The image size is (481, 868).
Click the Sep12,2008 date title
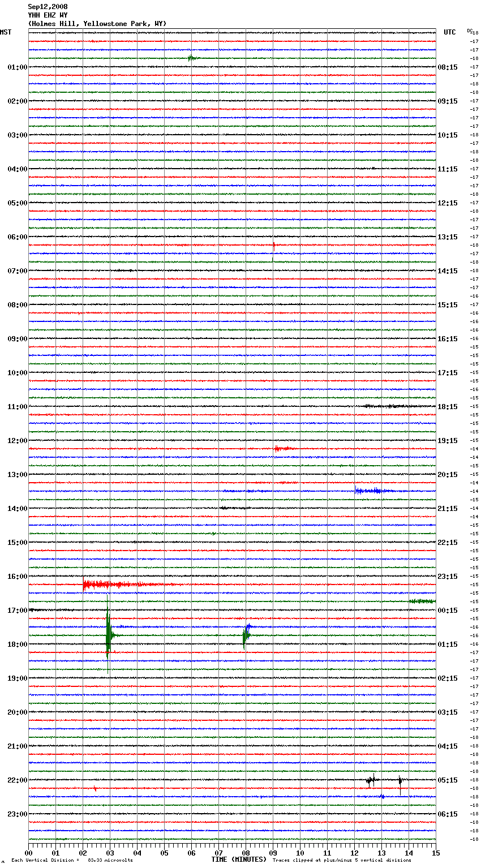(48, 7)
